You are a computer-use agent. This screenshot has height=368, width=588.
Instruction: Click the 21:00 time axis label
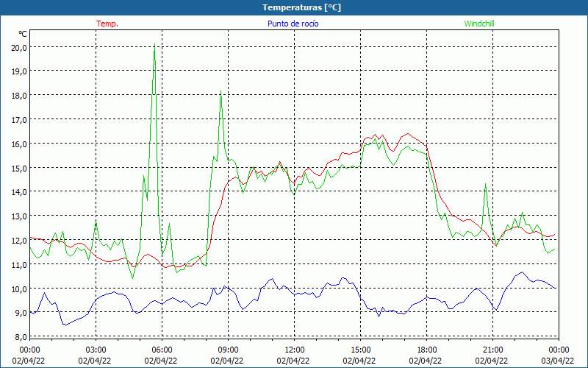[492, 350]
